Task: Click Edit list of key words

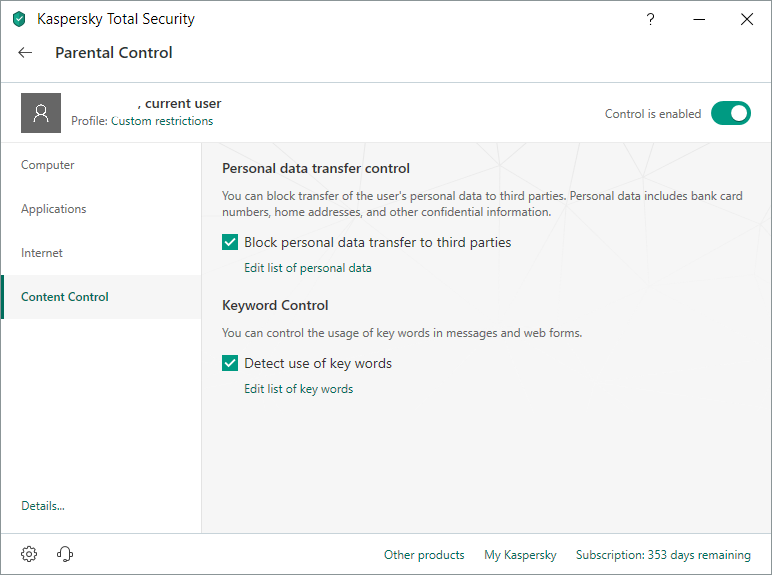Action: (299, 389)
